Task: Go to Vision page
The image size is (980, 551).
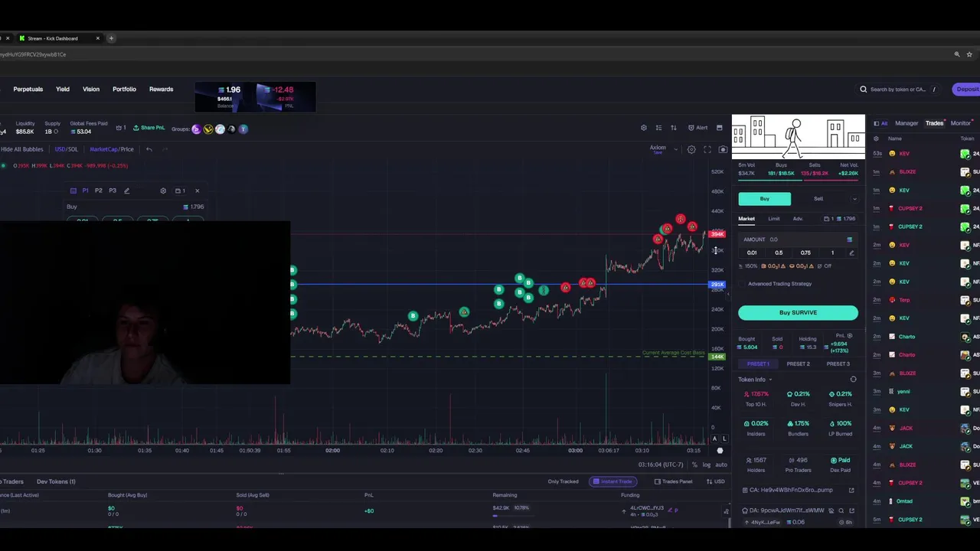Action: (x=91, y=90)
